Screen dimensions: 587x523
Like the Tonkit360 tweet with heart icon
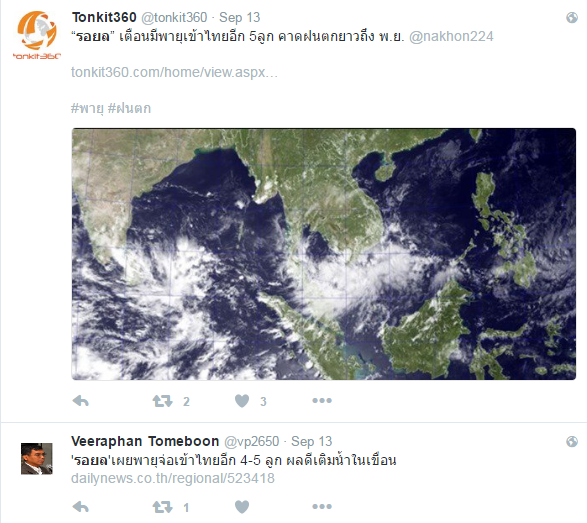[x=242, y=401]
